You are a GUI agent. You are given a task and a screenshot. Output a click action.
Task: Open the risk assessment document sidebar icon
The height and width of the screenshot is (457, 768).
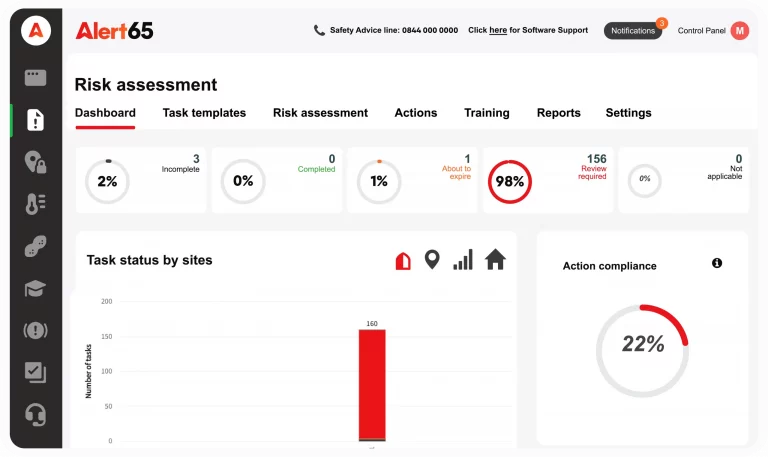click(x=36, y=120)
